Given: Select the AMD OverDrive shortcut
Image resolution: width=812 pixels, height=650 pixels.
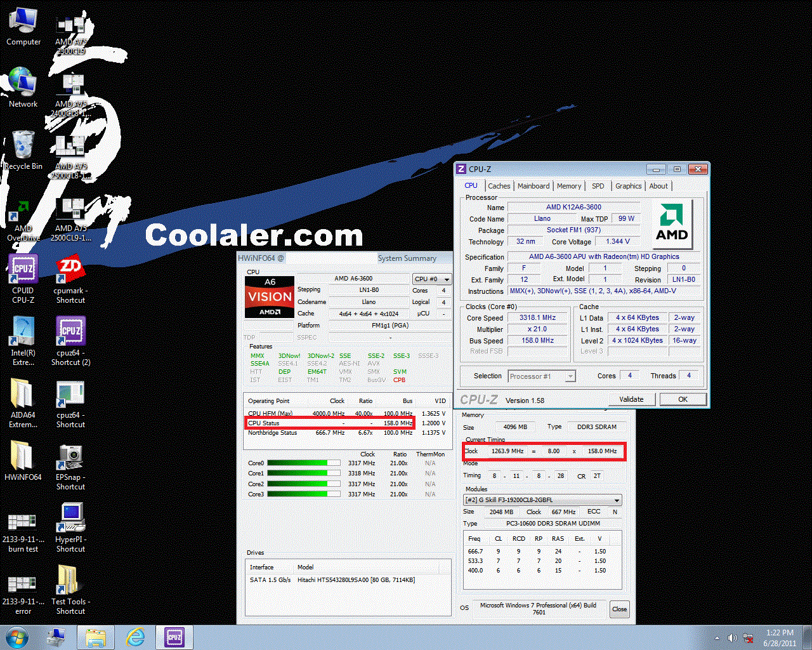Looking at the screenshot, I should (x=23, y=220).
